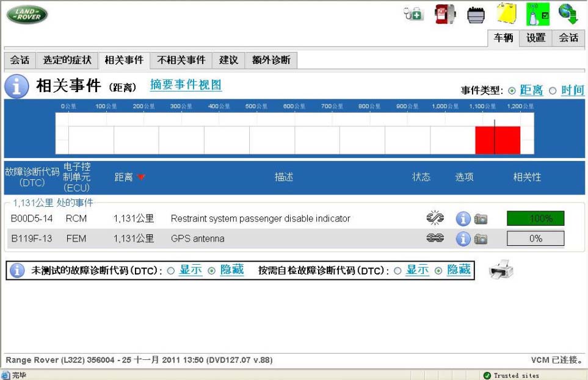Image resolution: width=588 pixels, height=380 pixels.
Task: Click the red sort arrow beside 距离
Action: click(x=141, y=177)
